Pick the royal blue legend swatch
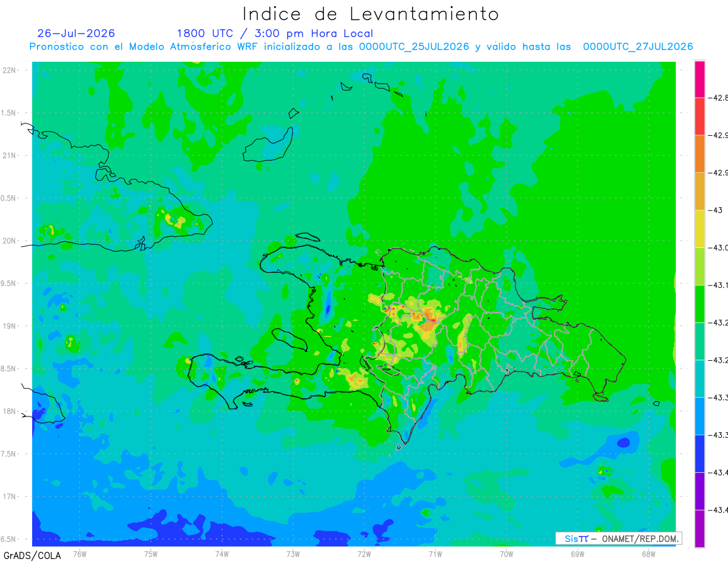 pos(699,453)
